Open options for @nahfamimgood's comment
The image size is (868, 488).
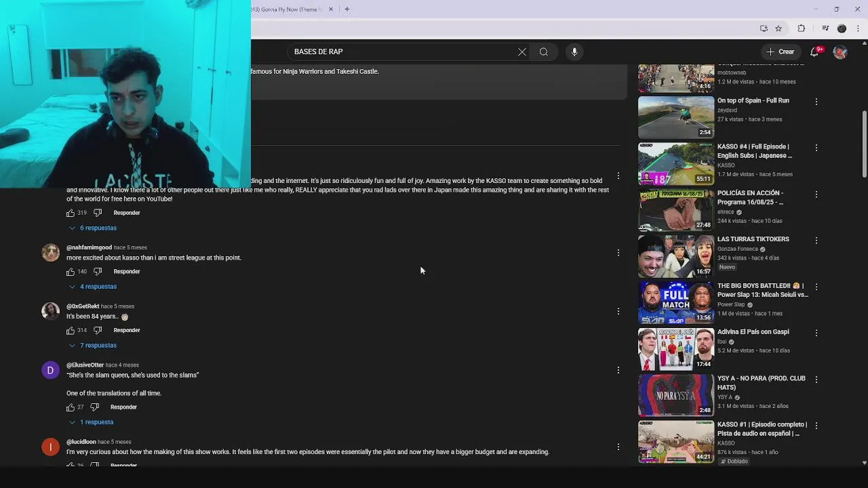(618, 253)
